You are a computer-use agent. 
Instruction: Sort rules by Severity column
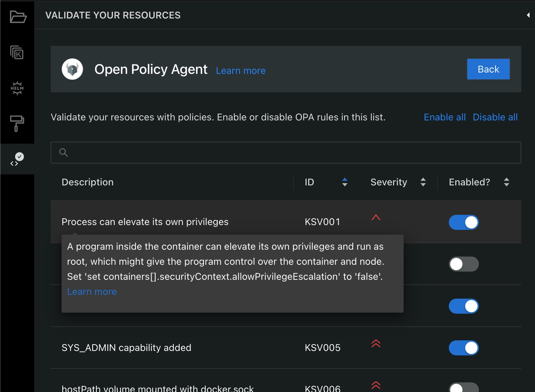(423, 182)
